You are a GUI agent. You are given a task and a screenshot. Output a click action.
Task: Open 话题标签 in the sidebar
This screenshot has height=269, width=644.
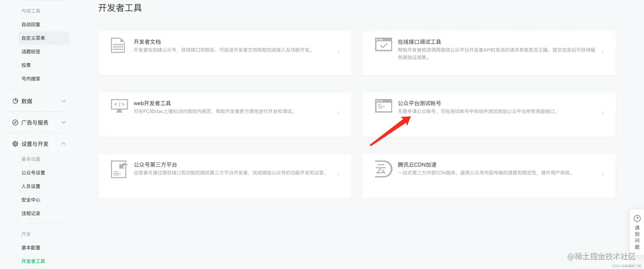pyautogui.click(x=31, y=52)
